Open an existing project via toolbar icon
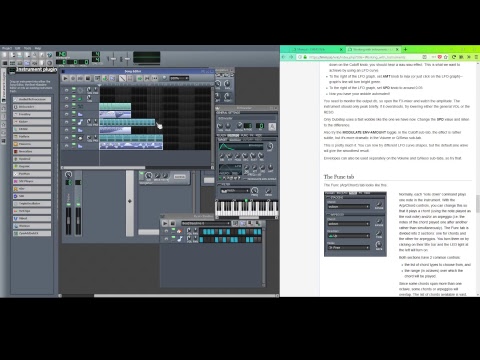 [20, 55]
